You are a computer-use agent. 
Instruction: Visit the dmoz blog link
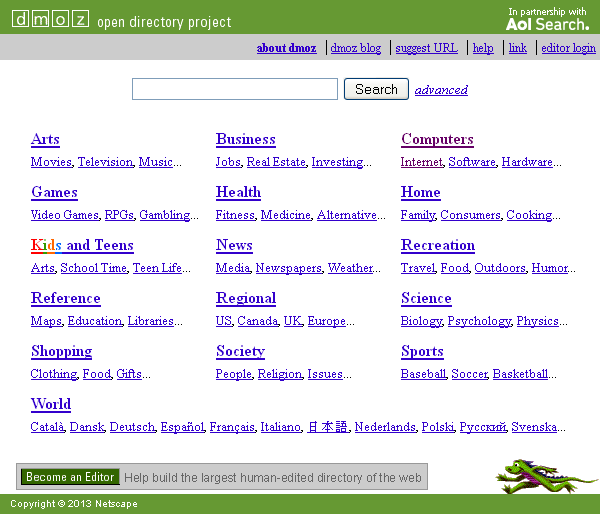[356, 48]
